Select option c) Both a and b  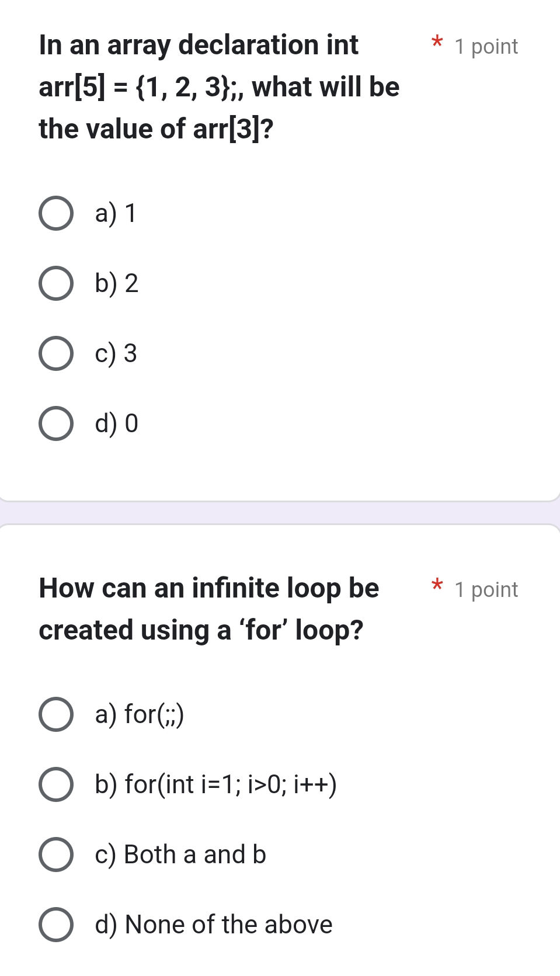[55, 854]
